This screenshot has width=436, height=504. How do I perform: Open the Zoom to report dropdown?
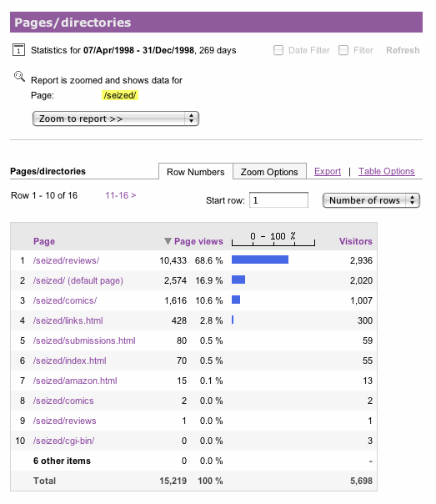tap(116, 118)
